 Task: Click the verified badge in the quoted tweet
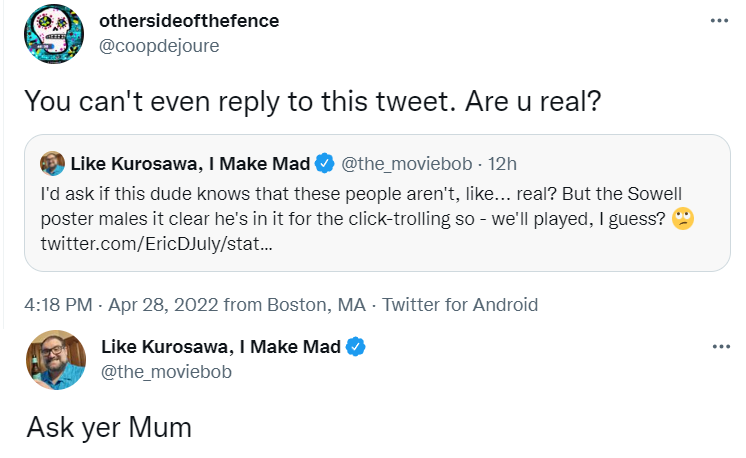tap(325, 163)
